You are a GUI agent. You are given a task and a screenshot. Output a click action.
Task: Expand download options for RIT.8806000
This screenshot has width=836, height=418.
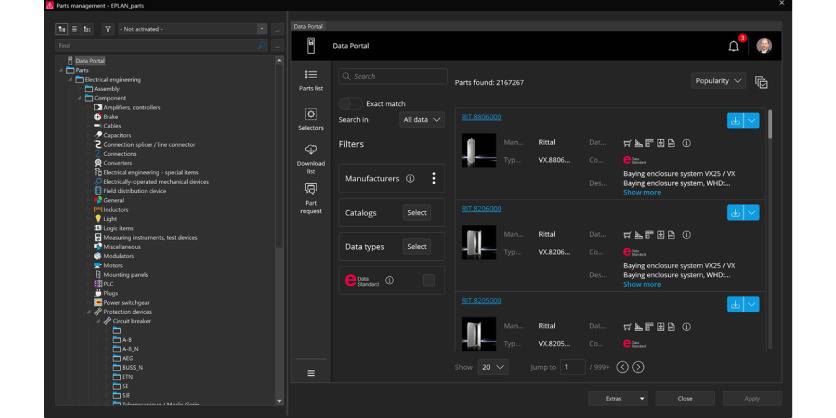pyautogui.click(x=752, y=120)
